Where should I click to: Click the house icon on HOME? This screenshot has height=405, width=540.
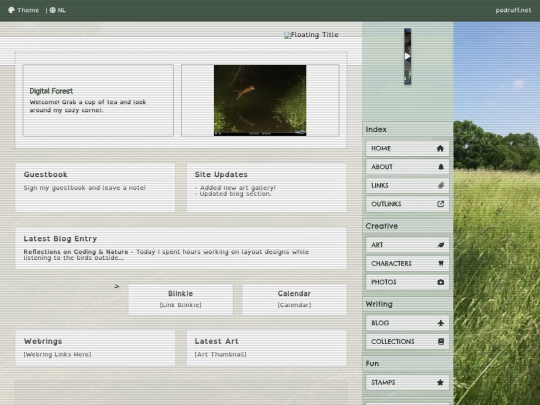440,148
